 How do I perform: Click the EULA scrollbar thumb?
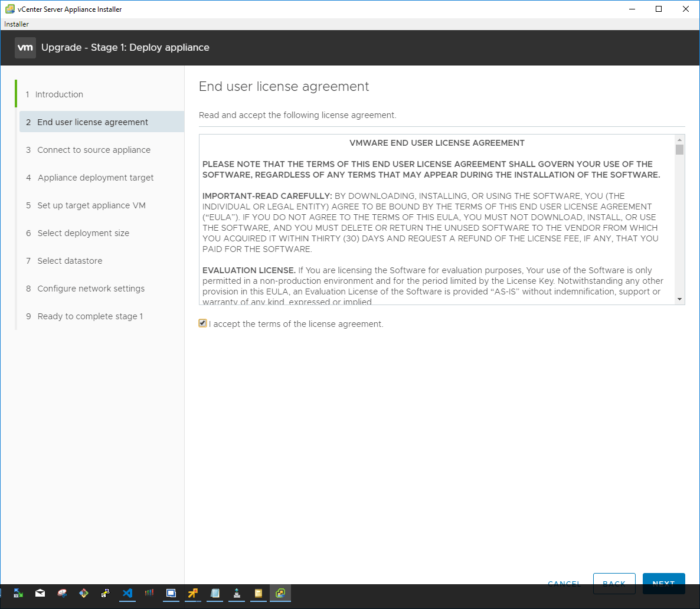tap(679, 149)
